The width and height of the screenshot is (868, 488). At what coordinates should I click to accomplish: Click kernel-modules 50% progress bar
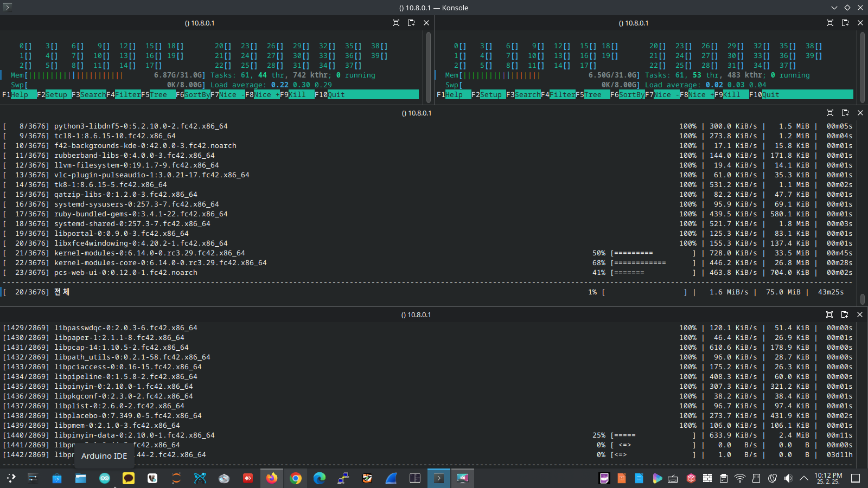pos(653,253)
